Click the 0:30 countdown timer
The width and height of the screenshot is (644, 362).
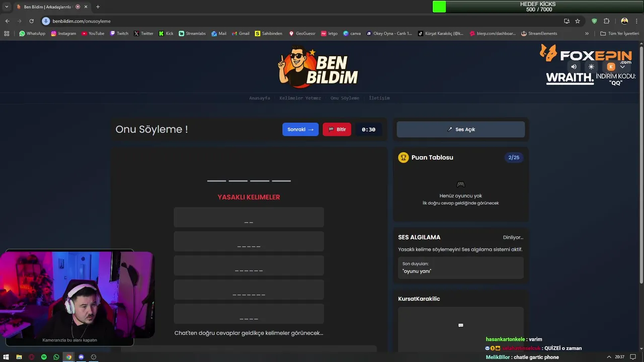(369, 129)
